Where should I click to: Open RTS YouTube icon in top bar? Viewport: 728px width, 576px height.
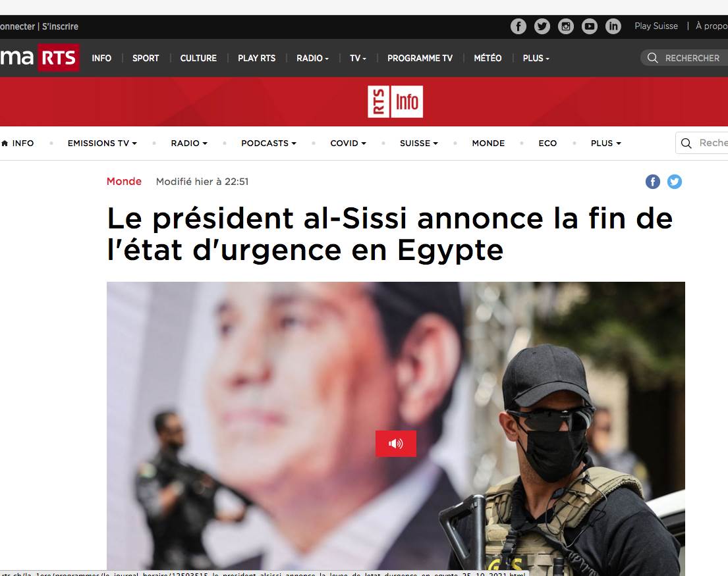coord(589,26)
